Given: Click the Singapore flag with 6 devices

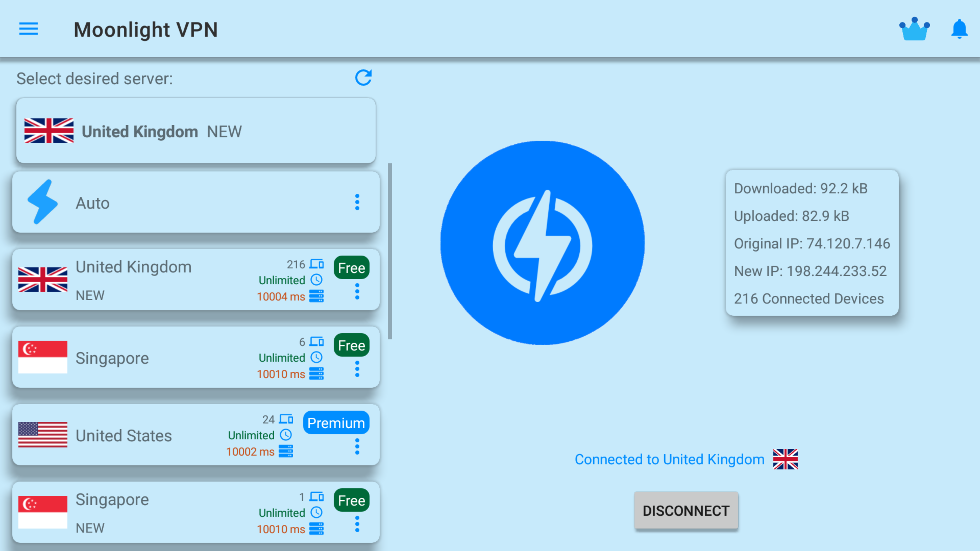Looking at the screenshot, I should 43,357.
